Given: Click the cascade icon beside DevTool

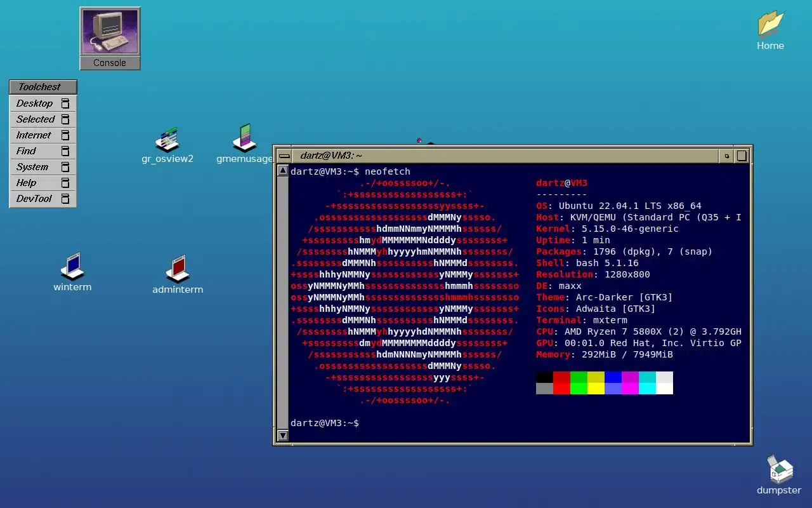Looking at the screenshot, I should coord(65,199).
